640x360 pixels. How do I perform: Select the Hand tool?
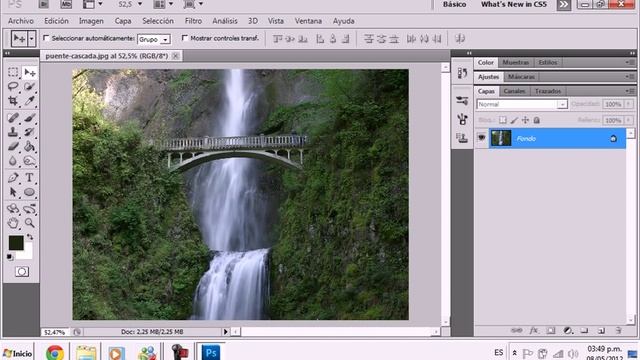13,223
